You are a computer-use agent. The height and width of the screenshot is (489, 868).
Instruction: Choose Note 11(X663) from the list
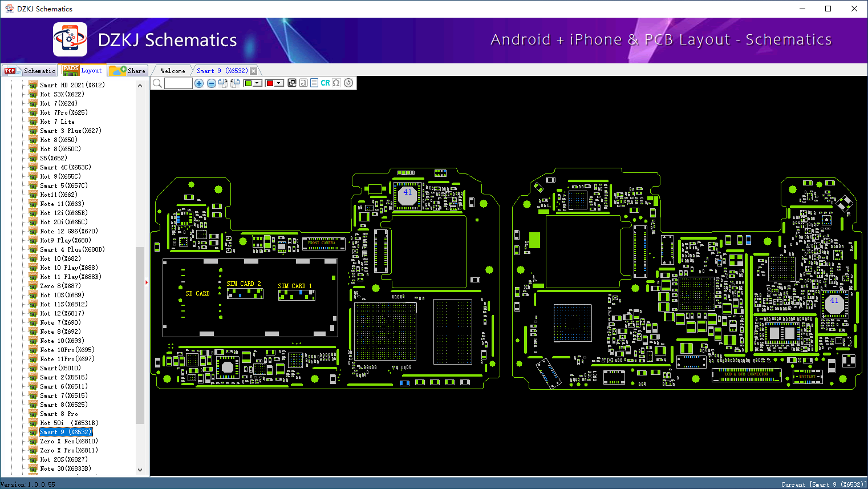(x=62, y=204)
